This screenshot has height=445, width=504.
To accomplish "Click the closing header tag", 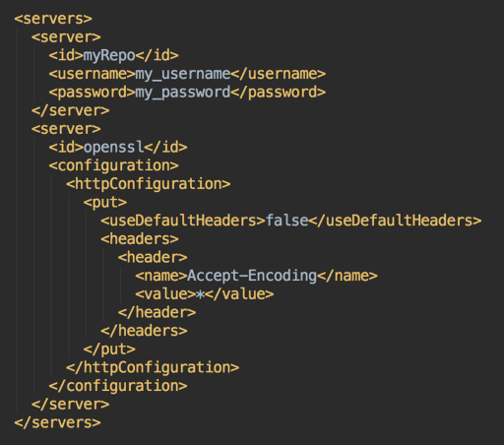I will point(157,312).
